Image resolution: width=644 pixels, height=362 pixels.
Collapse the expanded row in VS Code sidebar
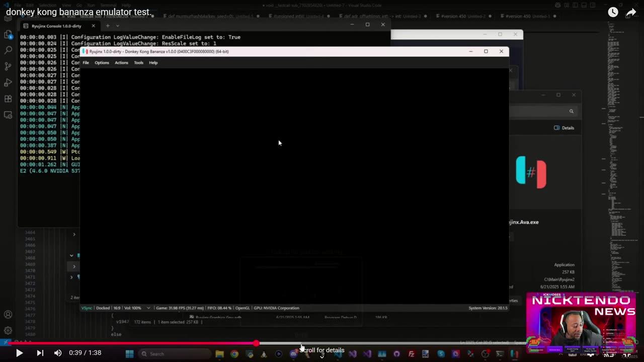click(71, 255)
